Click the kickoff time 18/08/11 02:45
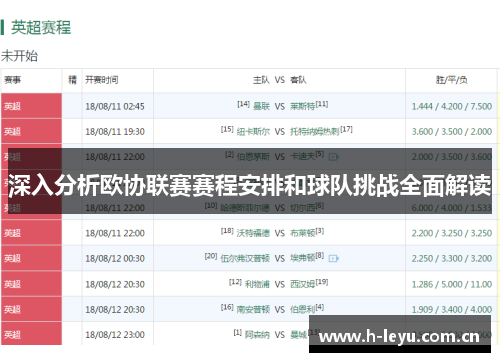The height and width of the screenshot is (362, 500). click(x=115, y=106)
